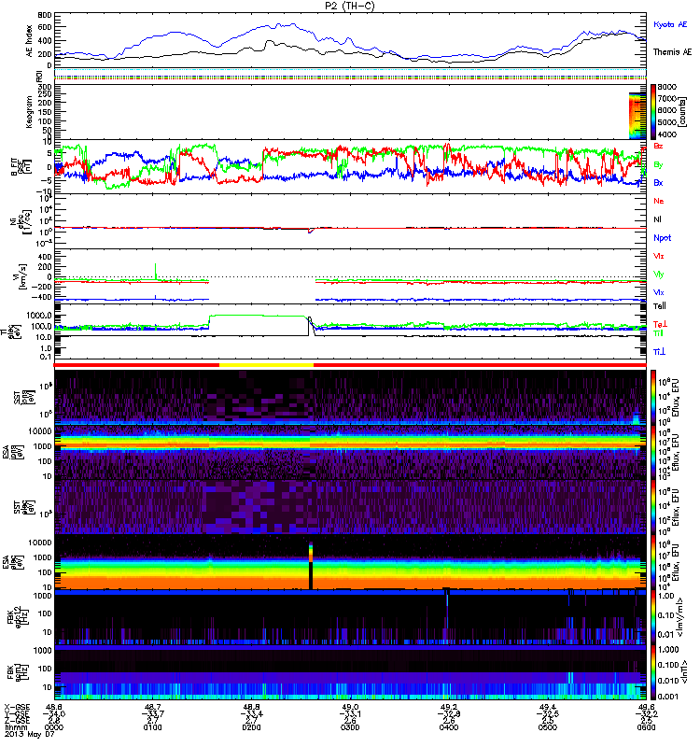
Task: Select the black Ni density legend label
Action: click(657, 219)
